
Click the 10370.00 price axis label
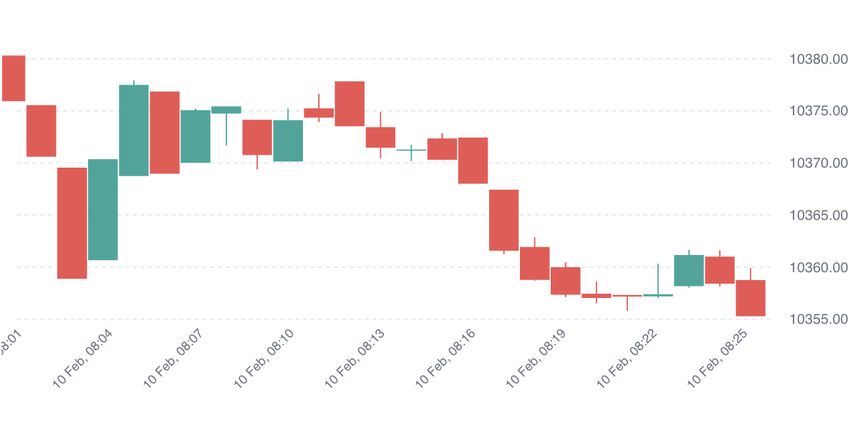coord(819,163)
